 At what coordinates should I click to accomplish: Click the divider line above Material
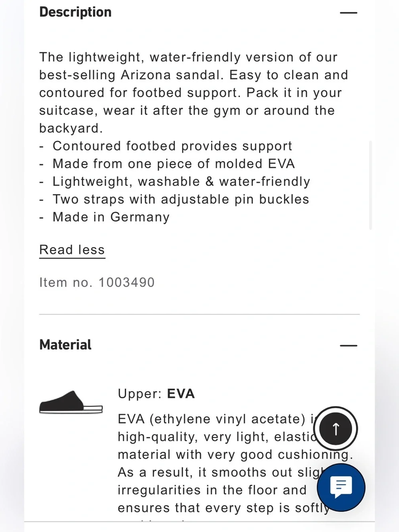(x=199, y=314)
